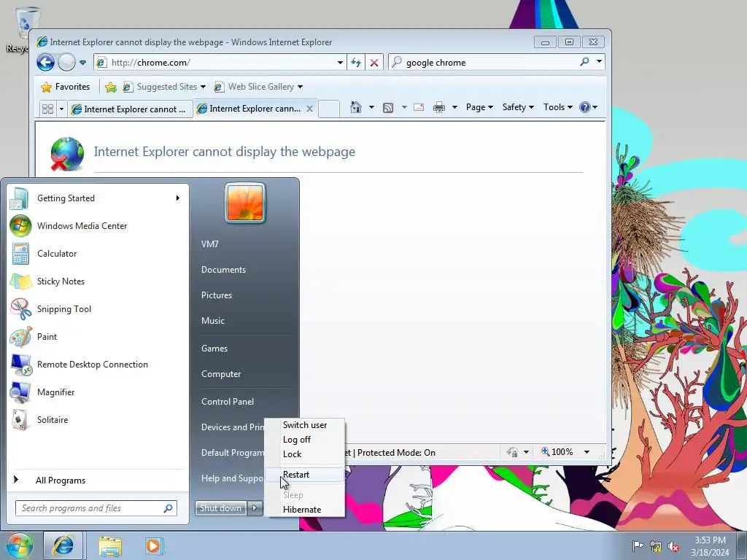Open the search provider dropdown arrow
The width and height of the screenshot is (747, 560).
(600, 62)
